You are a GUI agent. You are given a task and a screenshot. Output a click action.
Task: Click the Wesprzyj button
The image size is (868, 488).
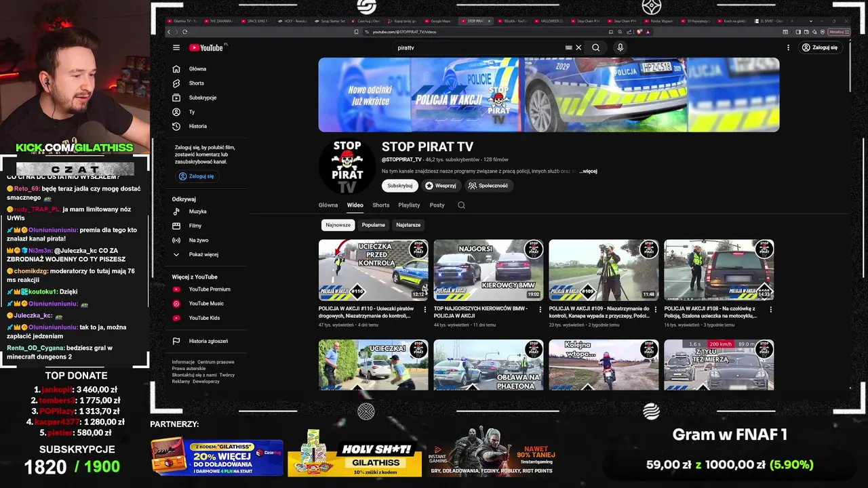pos(441,186)
